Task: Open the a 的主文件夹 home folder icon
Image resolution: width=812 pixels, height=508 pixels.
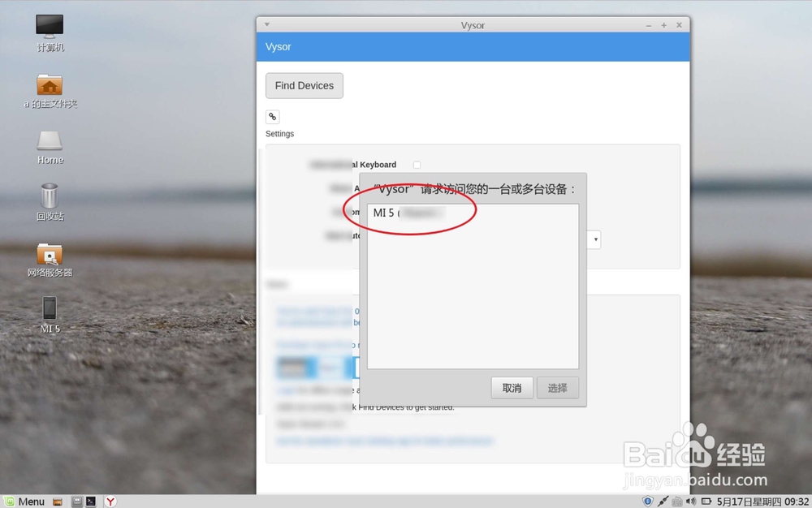Action: coord(50,91)
